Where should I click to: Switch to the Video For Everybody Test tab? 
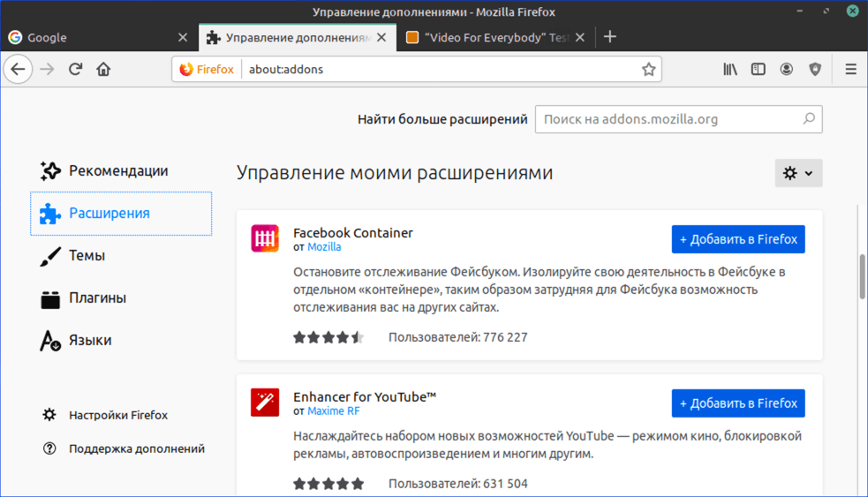(494, 37)
